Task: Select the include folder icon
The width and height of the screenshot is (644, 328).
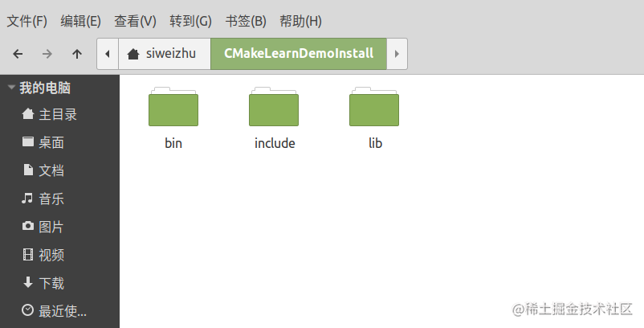Action: tap(274, 107)
